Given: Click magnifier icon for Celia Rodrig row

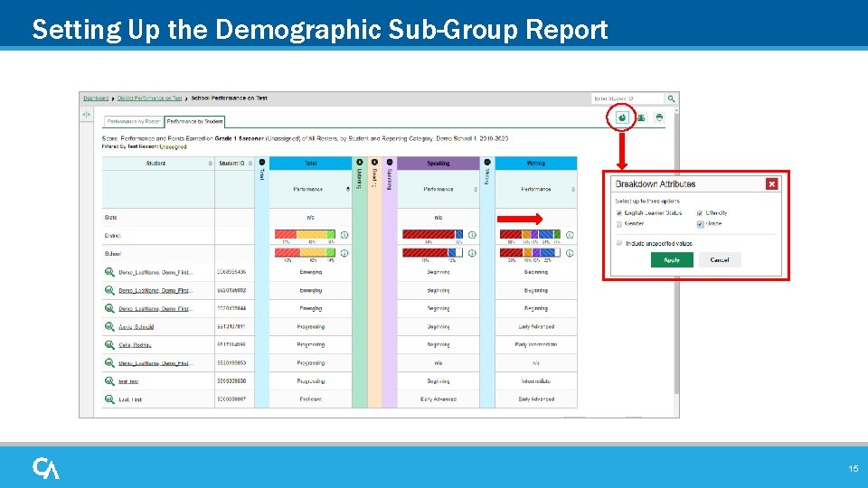Looking at the screenshot, I should tap(109, 344).
